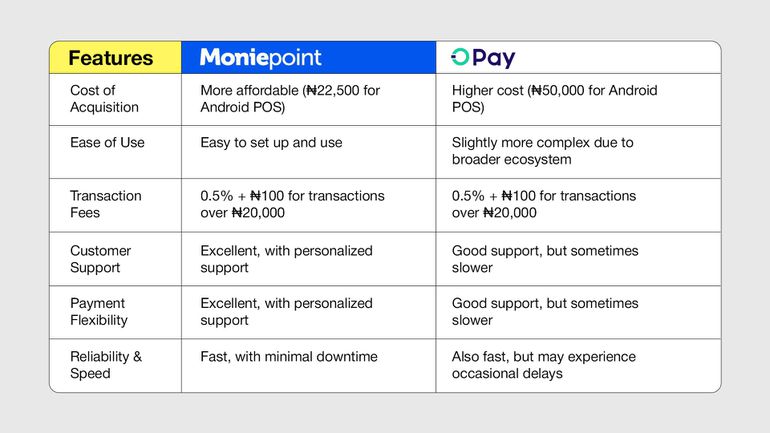The height and width of the screenshot is (433, 770).
Task: Click the Customer Support row label
Action: tap(100, 259)
